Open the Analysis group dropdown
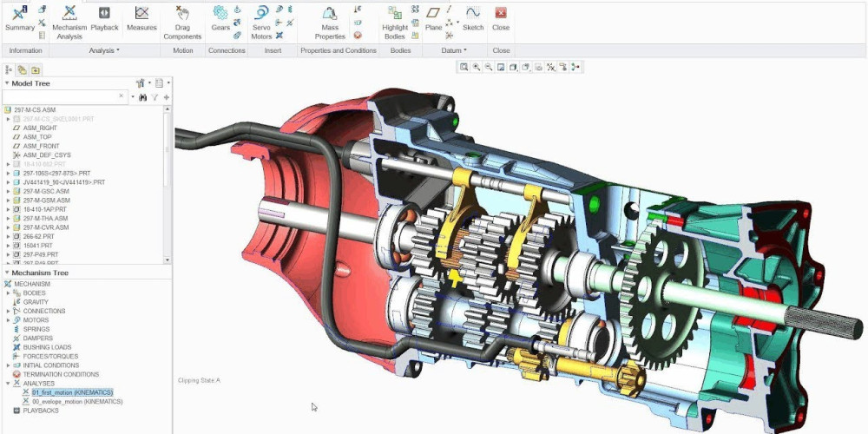 pos(104,50)
